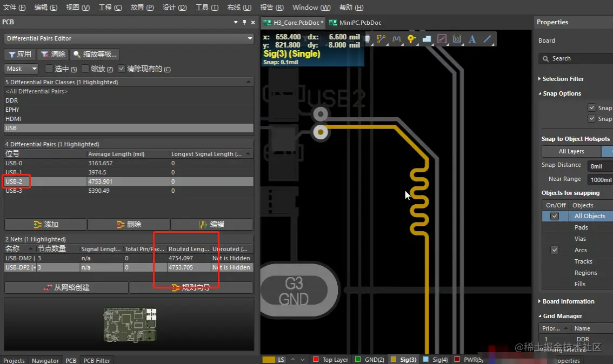Select the DDR differential pair class
The height and width of the screenshot is (364, 613).
click(129, 100)
